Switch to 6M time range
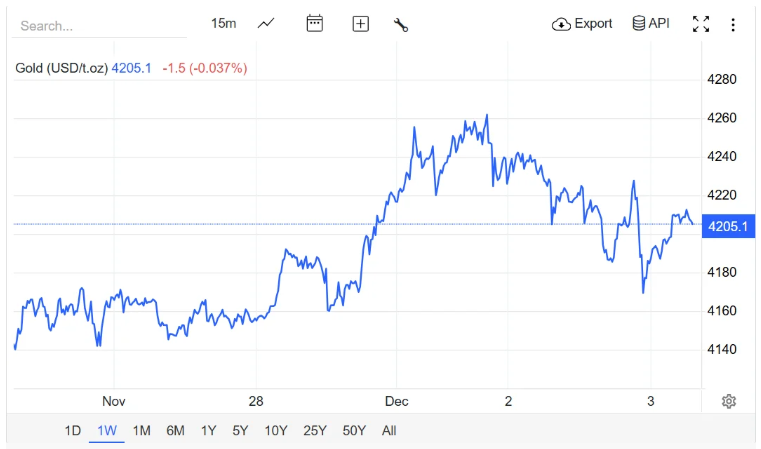 click(x=175, y=431)
